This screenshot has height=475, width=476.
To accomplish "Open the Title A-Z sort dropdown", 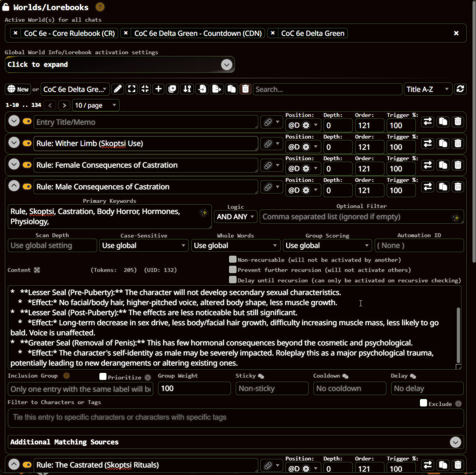I will [x=428, y=89].
